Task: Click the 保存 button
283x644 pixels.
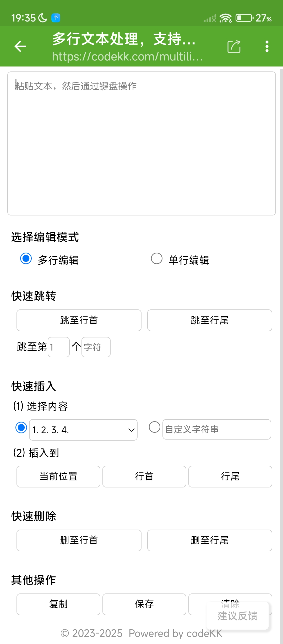Action: click(144, 604)
